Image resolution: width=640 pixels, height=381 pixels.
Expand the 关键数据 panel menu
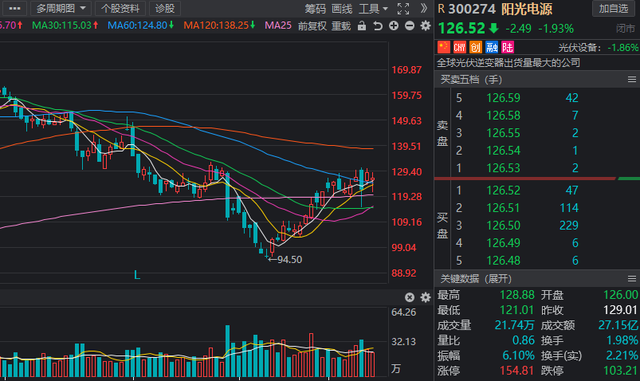[631, 279]
